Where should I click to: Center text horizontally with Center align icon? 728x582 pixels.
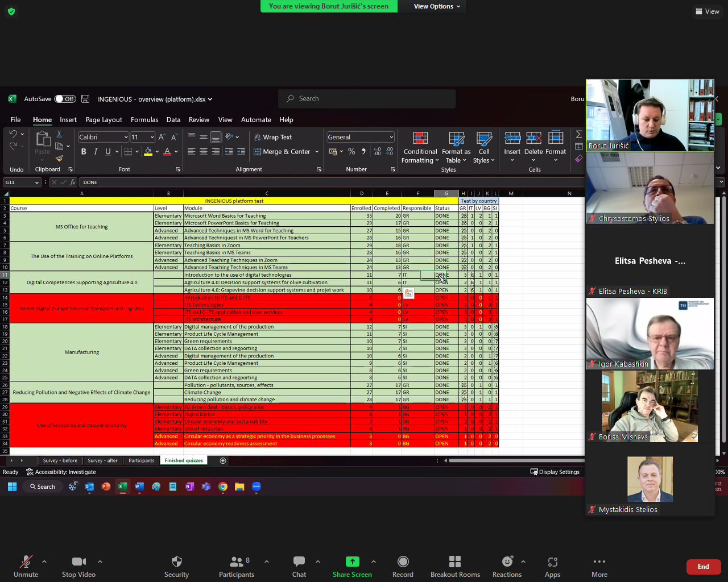(204, 152)
